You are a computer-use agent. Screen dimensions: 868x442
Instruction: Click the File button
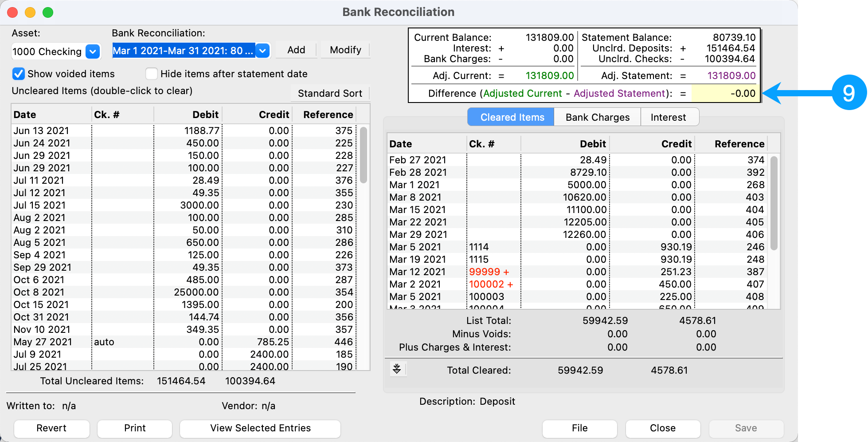[x=579, y=428]
